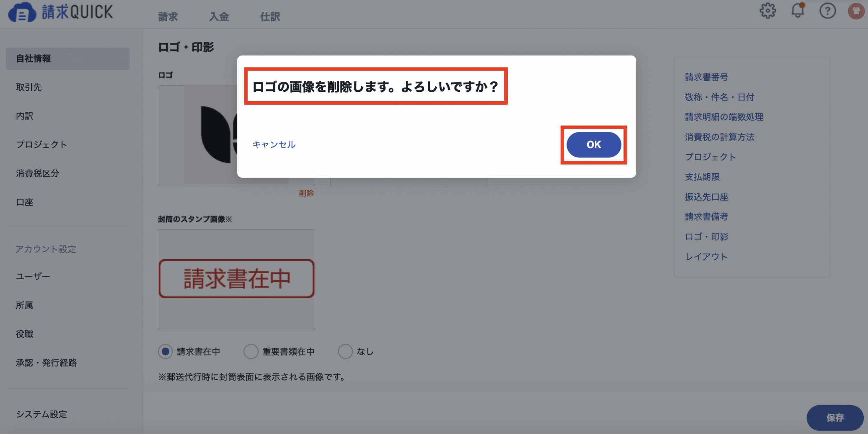Viewport: 868px width, 434px height.
Task: Jump to 敬称・件名・日付 section link
Action: coord(720,97)
